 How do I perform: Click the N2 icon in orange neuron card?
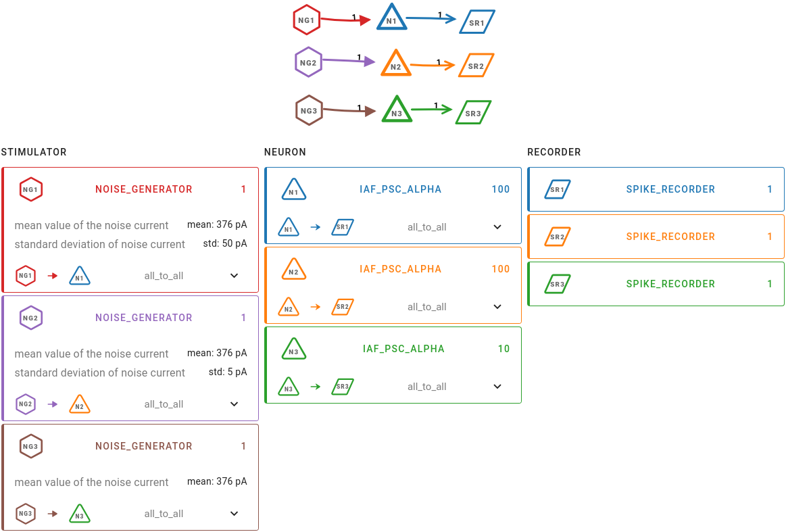tap(294, 269)
